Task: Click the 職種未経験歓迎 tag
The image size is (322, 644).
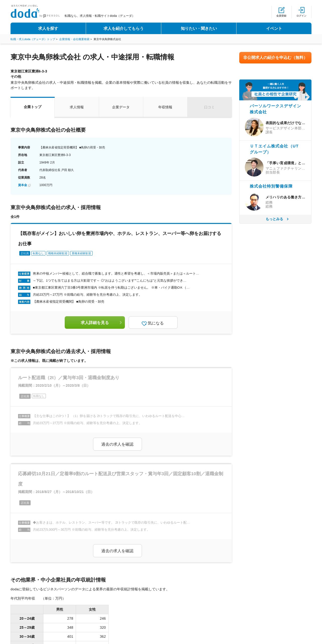Action: [58, 253]
